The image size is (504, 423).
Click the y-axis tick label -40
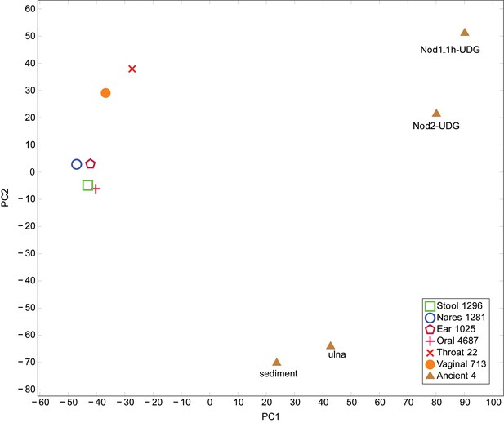(26, 281)
